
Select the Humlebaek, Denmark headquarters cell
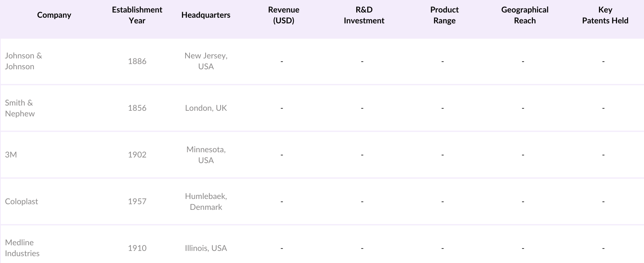206,201
